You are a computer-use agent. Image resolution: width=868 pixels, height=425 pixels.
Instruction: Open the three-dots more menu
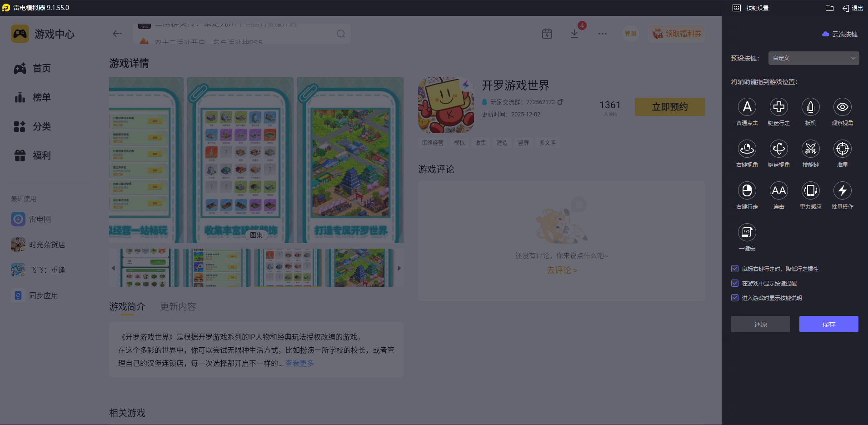coord(603,34)
